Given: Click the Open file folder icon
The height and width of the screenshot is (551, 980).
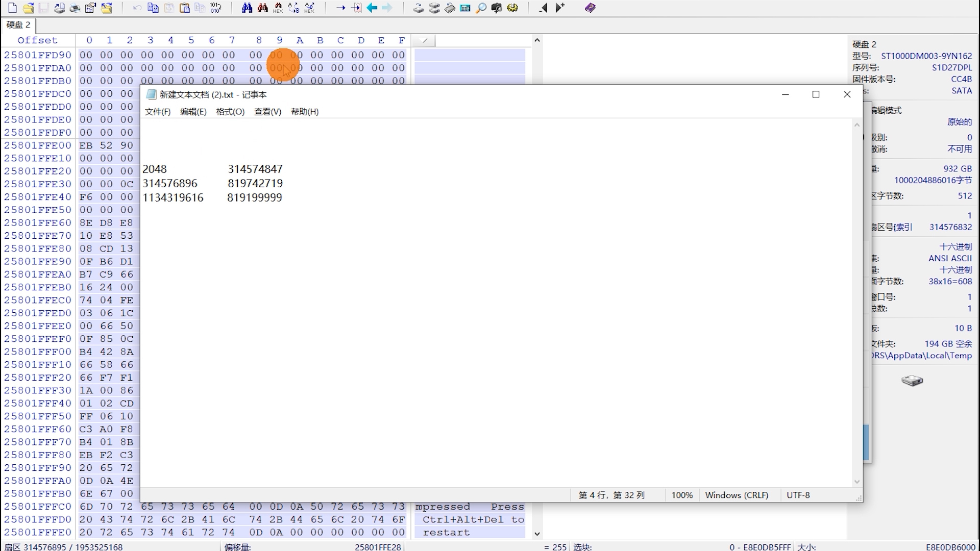Looking at the screenshot, I should coord(28,8).
